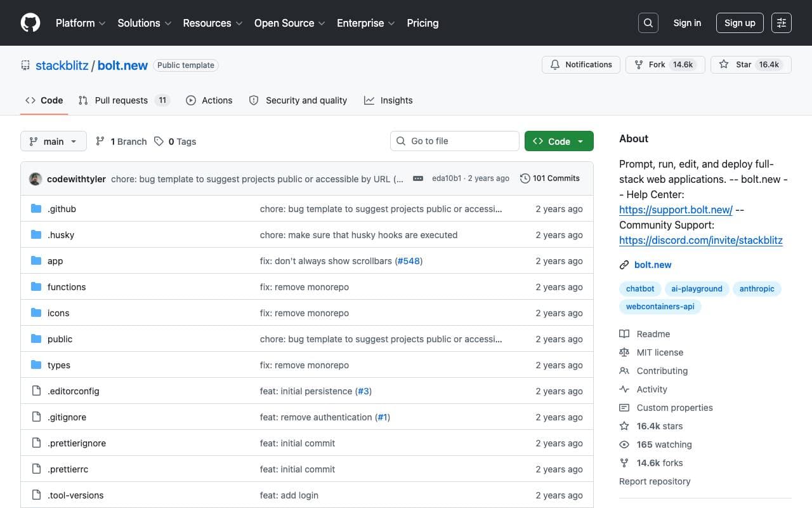Open the support.bolt.new link
This screenshot has width=812, height=508.
click(676, 210)
